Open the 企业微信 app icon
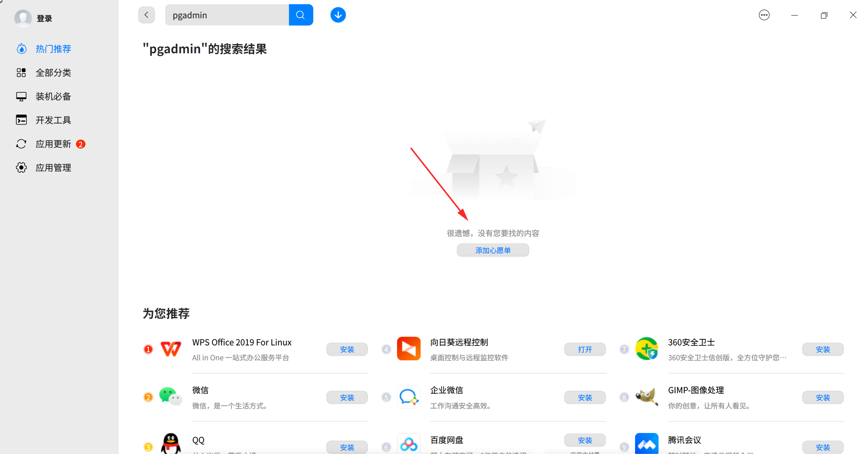Viewport: 868px width, 454px height. [x=409, y=397]
